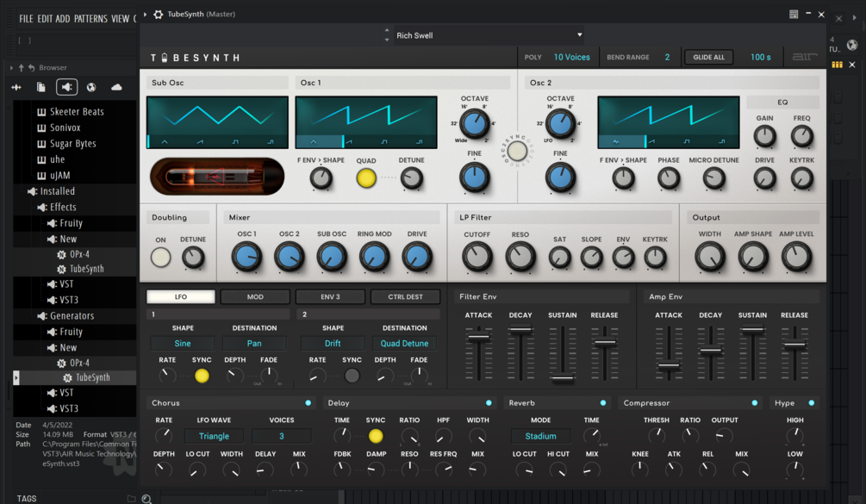Change Chorus Voices value 3
This screenshot has width=866, height=504.
(281, 436)
